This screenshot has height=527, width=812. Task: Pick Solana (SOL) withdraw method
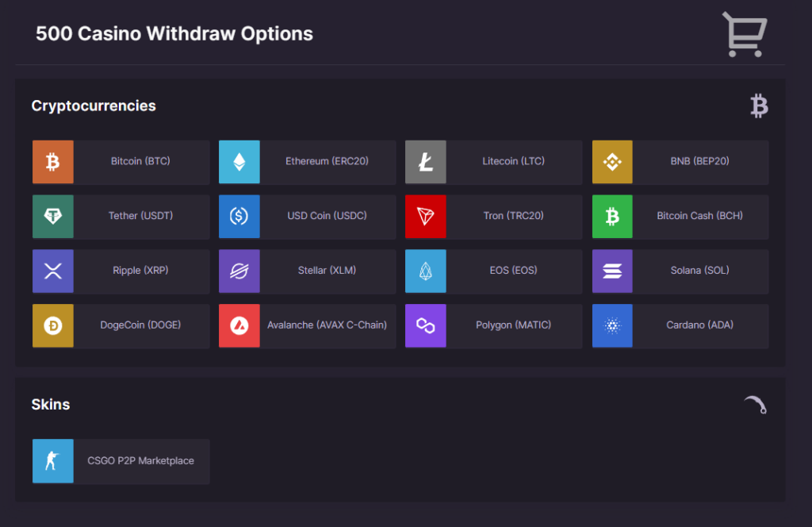pyautogui.click(x=699, y=271)
